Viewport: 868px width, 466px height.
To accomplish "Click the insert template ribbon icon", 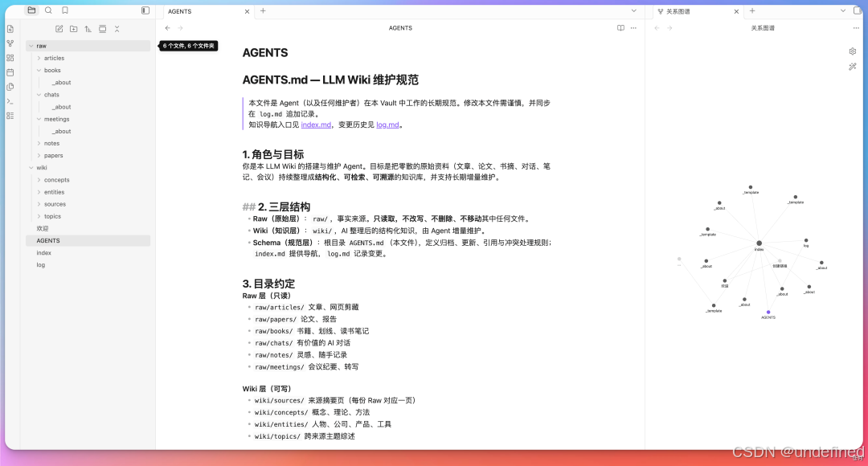I will point(10,87).
